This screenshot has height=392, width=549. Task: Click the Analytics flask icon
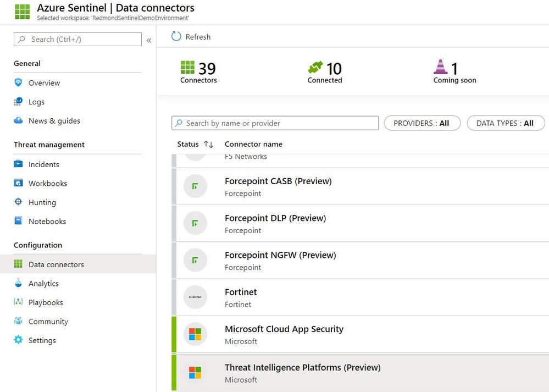pyautogui.click(x=18, y=283)
